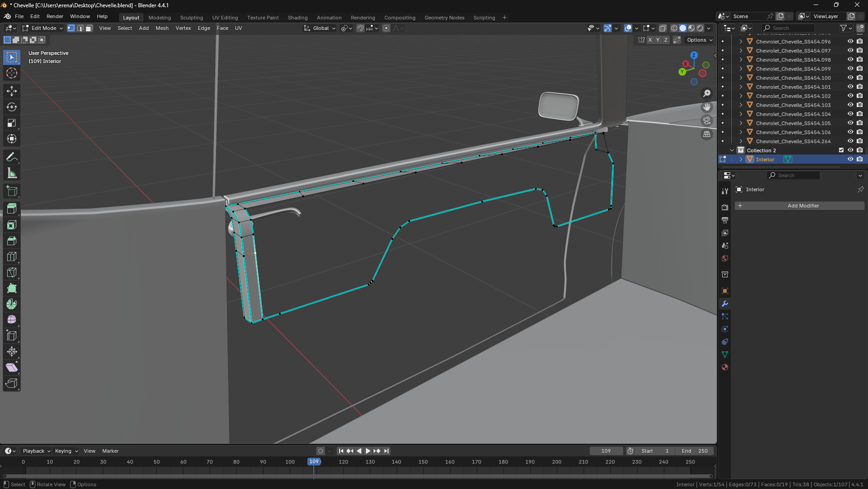Activate the Edge Slide tool
This screenshot has width=868, height=489.
click(12, 336)
